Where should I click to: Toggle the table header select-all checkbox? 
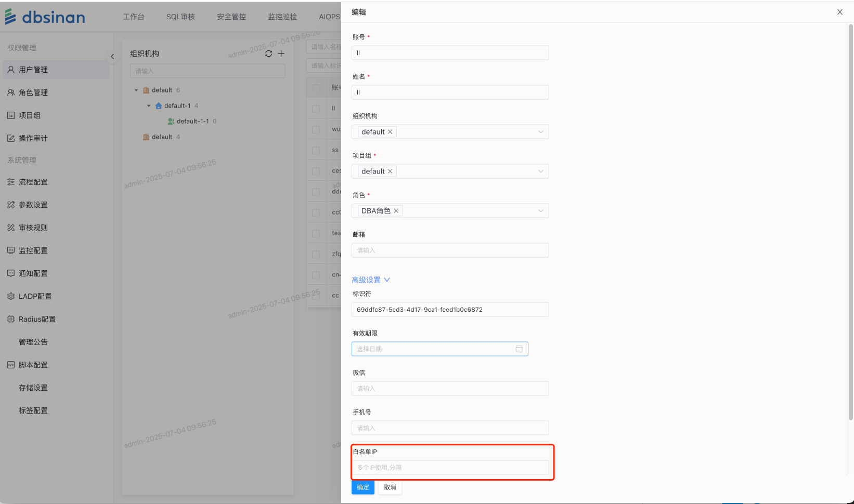pos(316,88)
